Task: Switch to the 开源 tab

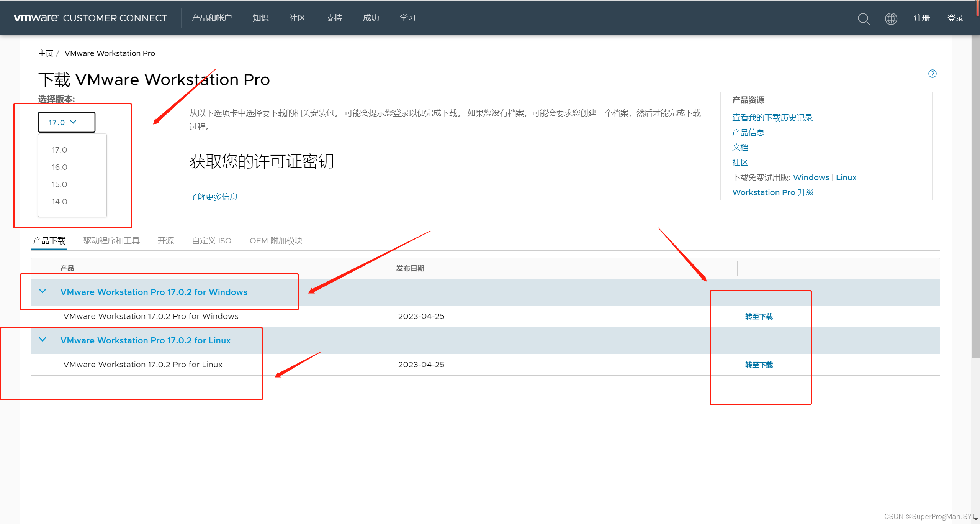Action: pyautogui.click(x=166, y=241)
